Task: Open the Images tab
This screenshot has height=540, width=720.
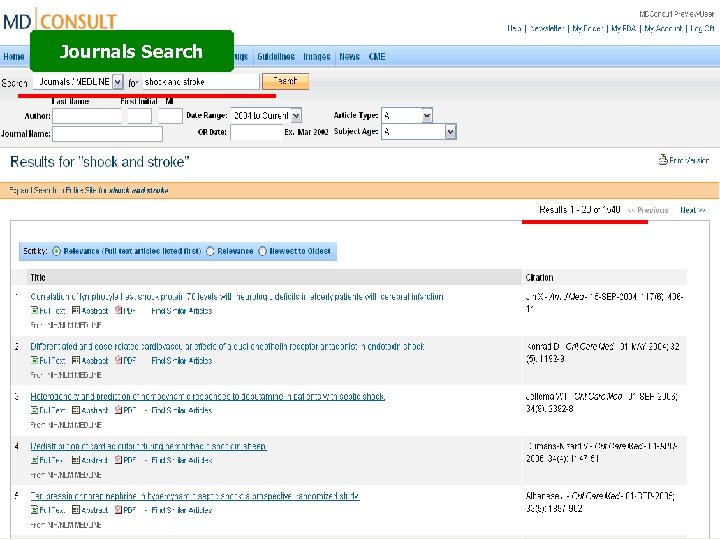Action: pyautogui.click(x=316, y=57)
